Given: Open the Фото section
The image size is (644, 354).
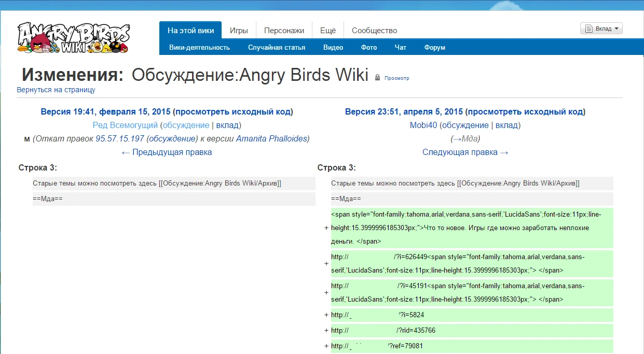Looking at the screenshot, I should pyautogui.click(x=369, y=47).
